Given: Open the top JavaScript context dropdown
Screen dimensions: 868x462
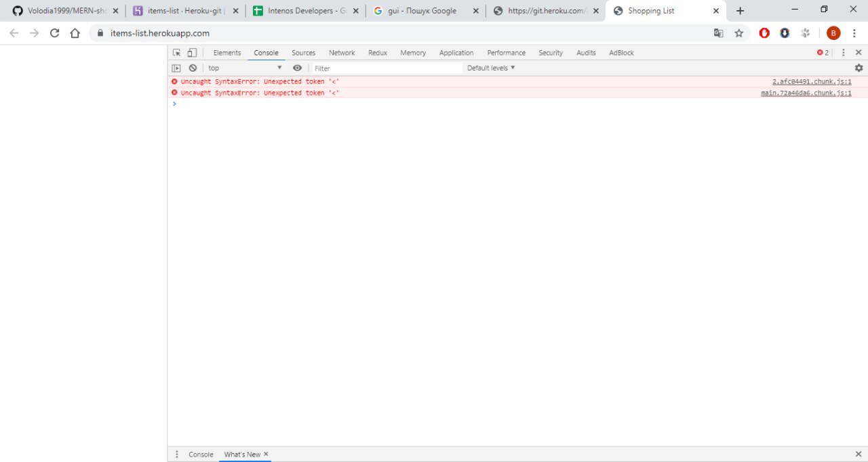Looking at the screenshot, I should [245, 68].
